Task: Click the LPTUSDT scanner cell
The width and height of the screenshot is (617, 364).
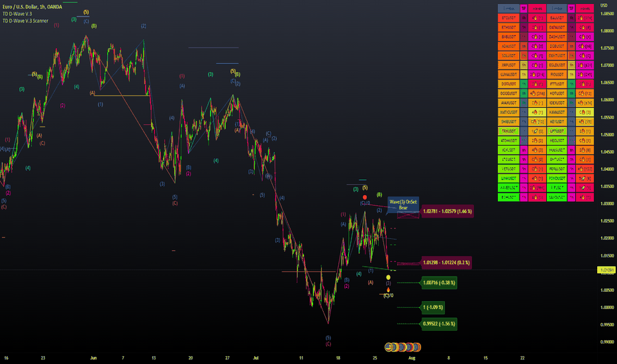Action: (557, 131)
